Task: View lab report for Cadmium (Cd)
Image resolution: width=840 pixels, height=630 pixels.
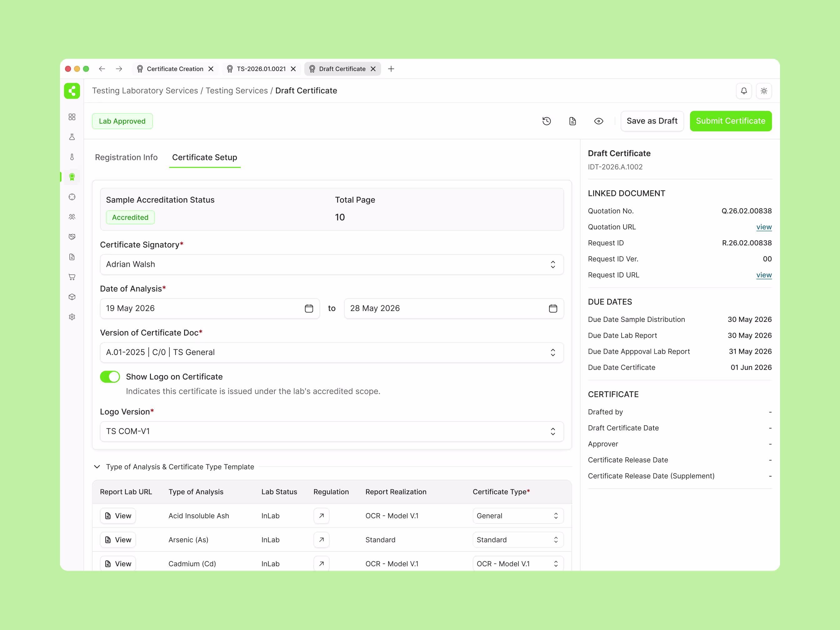Action: [x=118, y=563]
